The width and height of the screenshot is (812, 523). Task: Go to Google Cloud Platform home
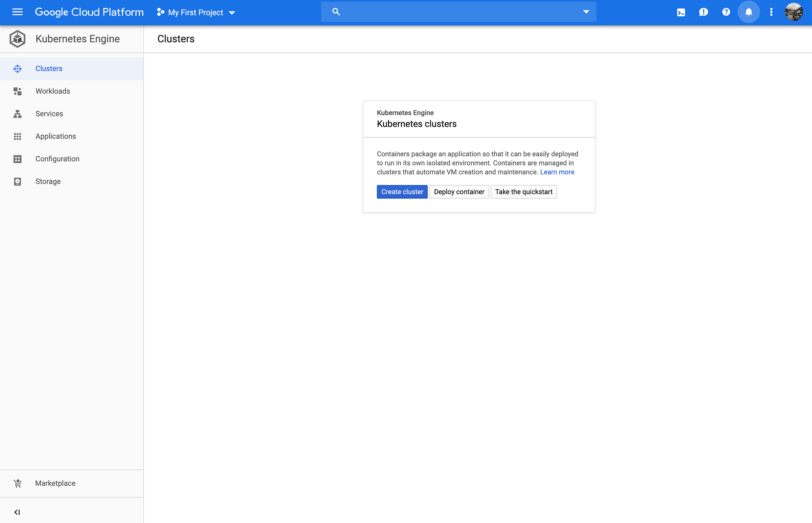tap(89, 12)
